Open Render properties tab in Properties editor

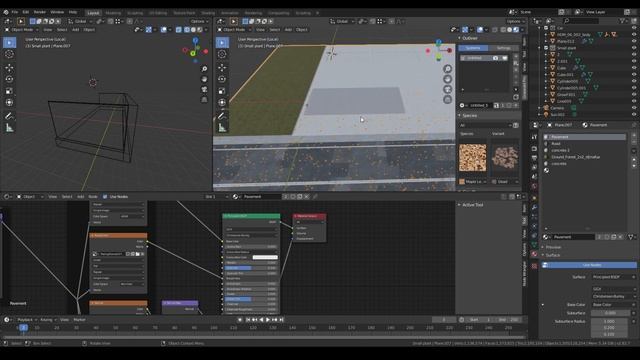(x=534, y=149)
